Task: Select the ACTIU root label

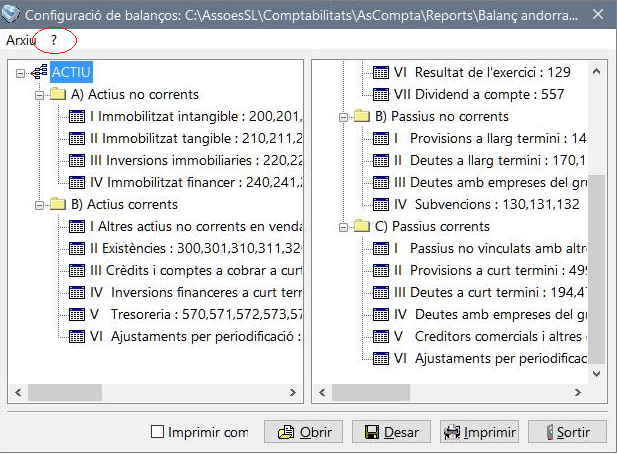Action: click(x=71, y=72)
